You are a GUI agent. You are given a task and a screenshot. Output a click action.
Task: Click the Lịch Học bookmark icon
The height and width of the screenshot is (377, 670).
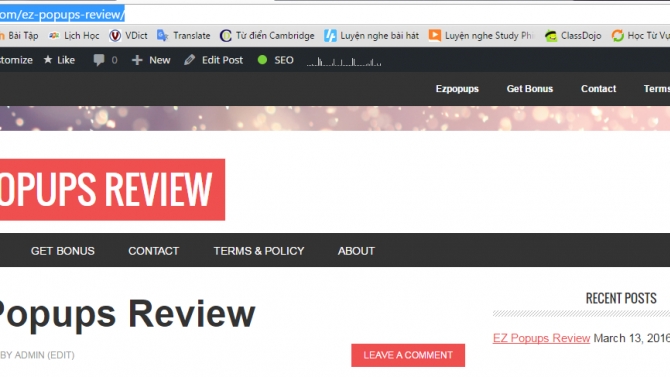[x=54, y=35]
